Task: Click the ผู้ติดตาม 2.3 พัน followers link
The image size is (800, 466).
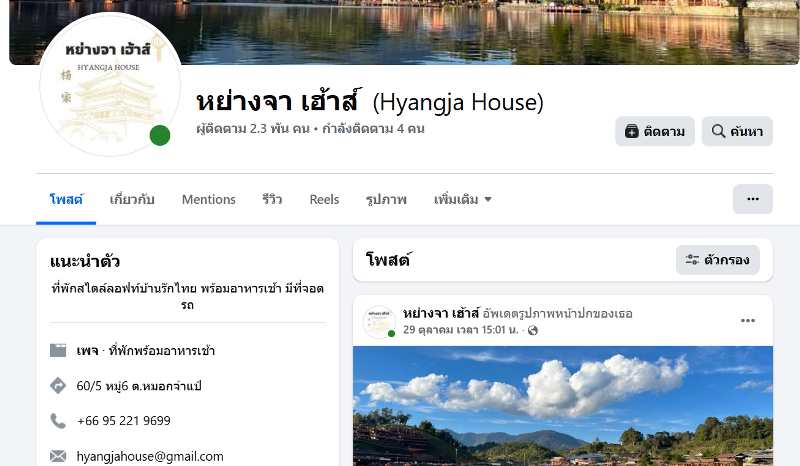Action: 253,129
